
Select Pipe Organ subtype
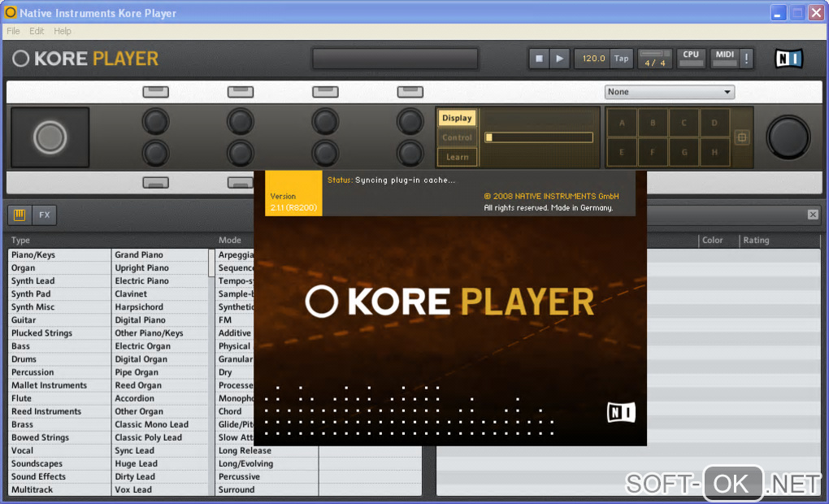click(160, 371)
